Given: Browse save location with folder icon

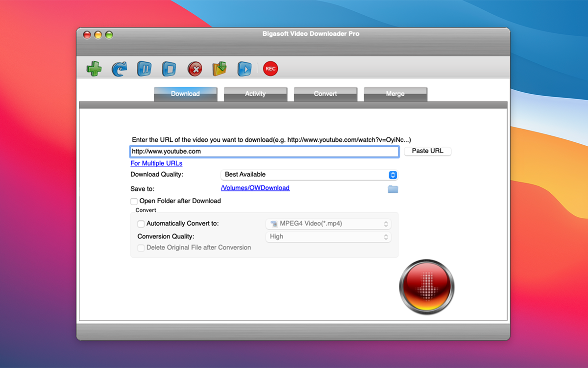Looking at the screenshot, I should click(393, 189).
